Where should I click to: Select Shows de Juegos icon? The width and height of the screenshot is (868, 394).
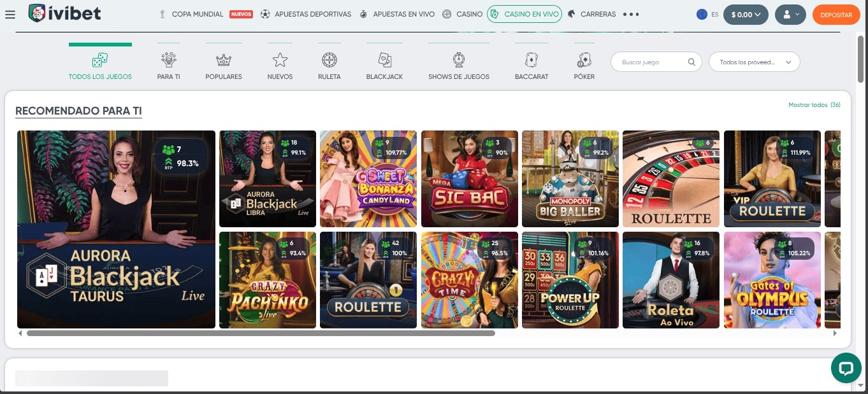click(459, 60)
